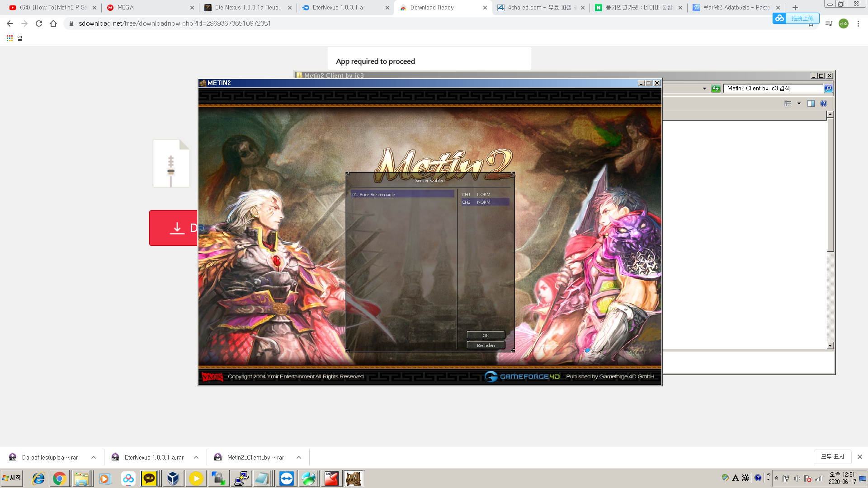Image resolution: width=868 pixels, height=488 pixels.
Task: Switch to the Naver cafe tab
Action: 638,8
